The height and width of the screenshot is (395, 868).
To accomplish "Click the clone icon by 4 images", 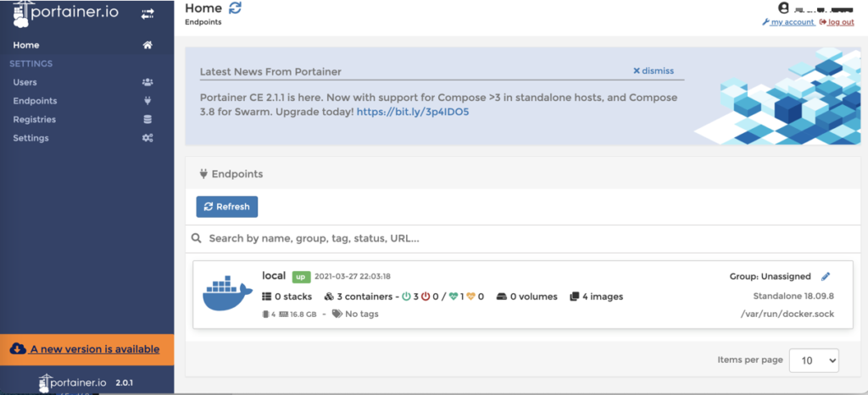I will tap(574, 297).
